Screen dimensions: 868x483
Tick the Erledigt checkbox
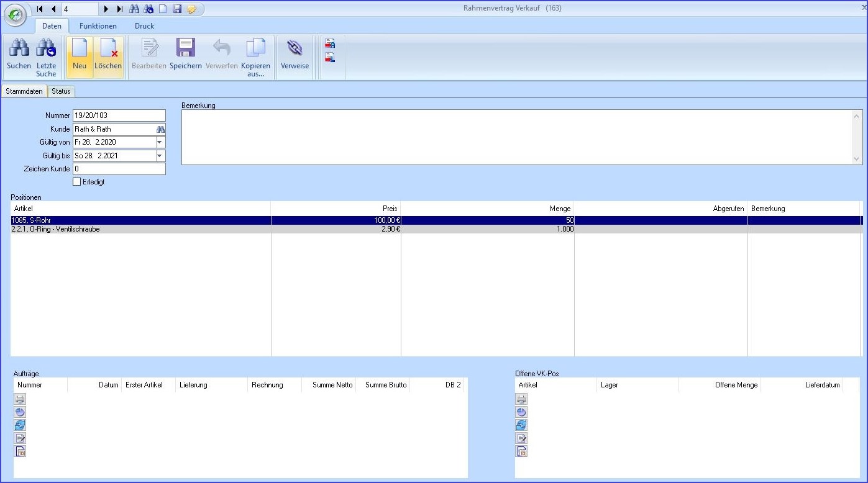click(x=77, y=182)
